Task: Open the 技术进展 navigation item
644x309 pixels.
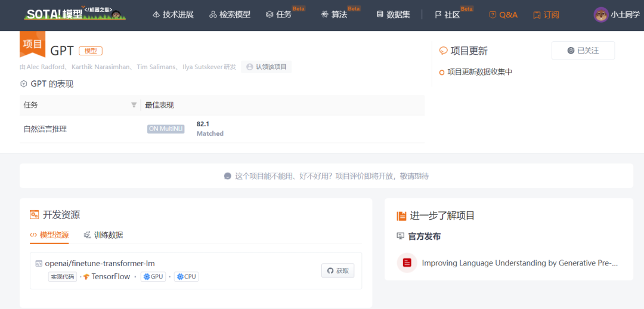Action: point(173,15)
